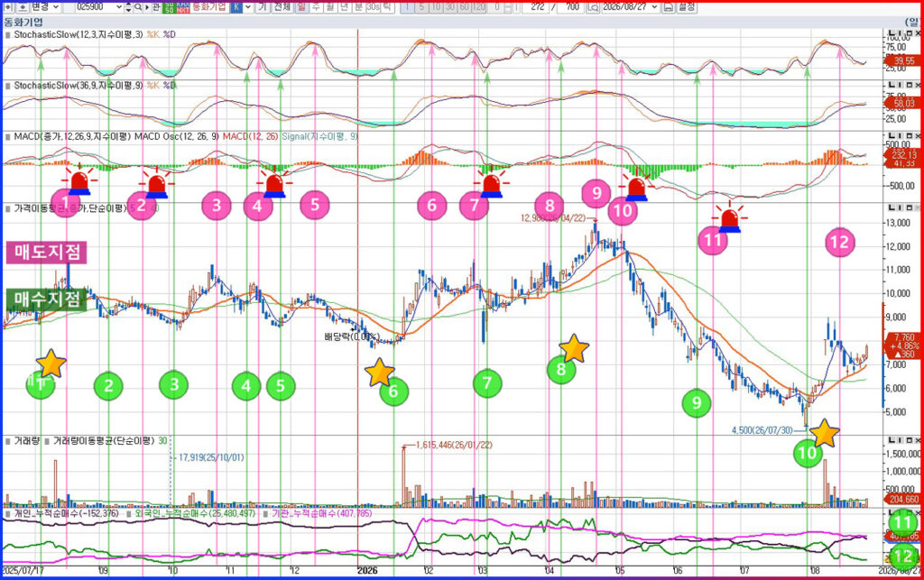Open the 변경 dropdown
924x580 pixels.
[x=46, y=7]
